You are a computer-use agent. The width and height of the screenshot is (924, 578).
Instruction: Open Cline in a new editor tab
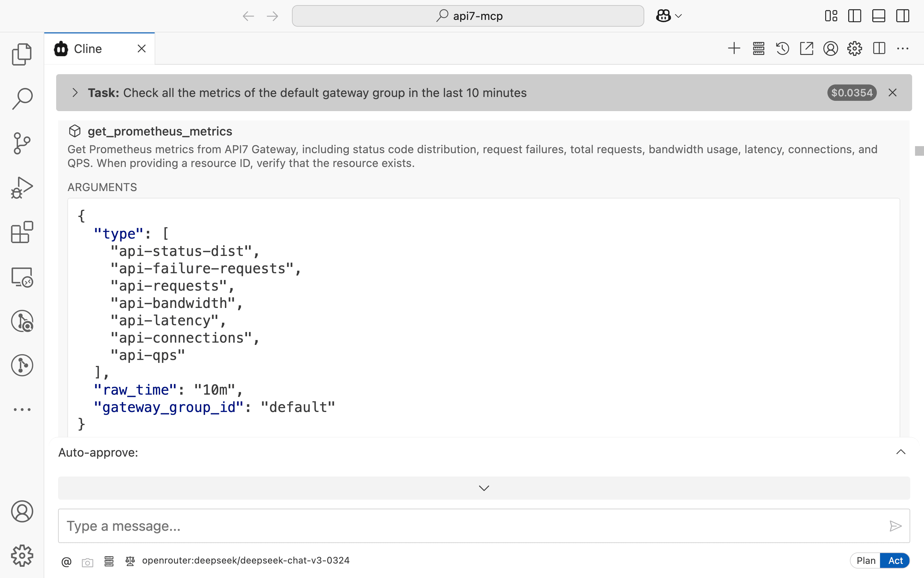[x=806, y=48]
